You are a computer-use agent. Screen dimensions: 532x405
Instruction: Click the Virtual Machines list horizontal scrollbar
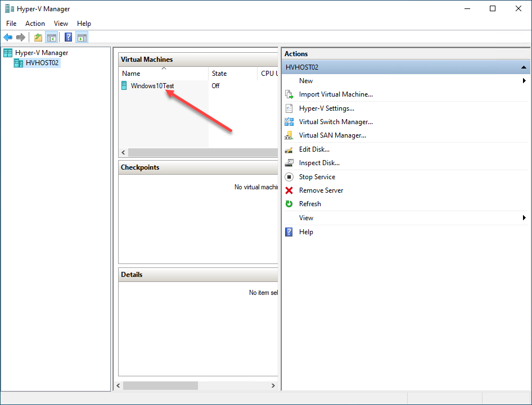coord(203,153)
